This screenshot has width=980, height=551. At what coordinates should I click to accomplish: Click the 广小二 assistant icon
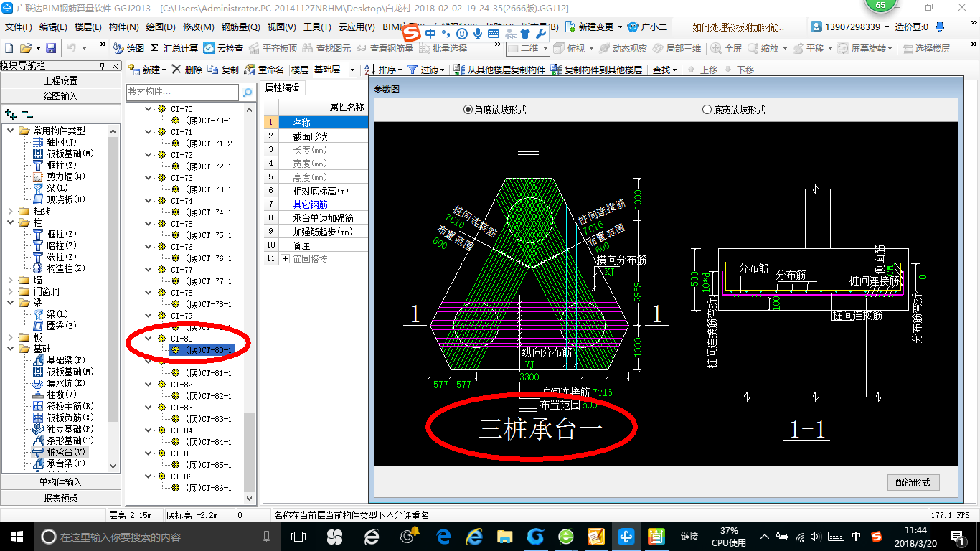(632, 27)
